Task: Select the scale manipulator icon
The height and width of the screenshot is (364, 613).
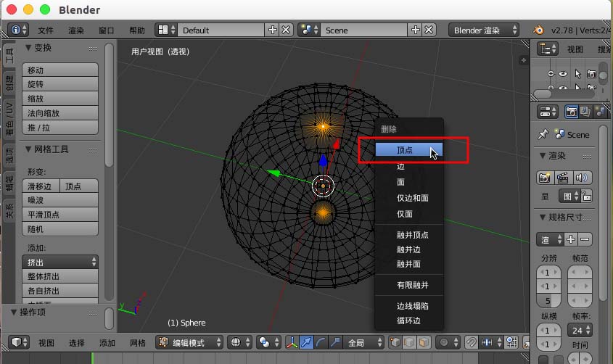Action: tap(335, 342)
